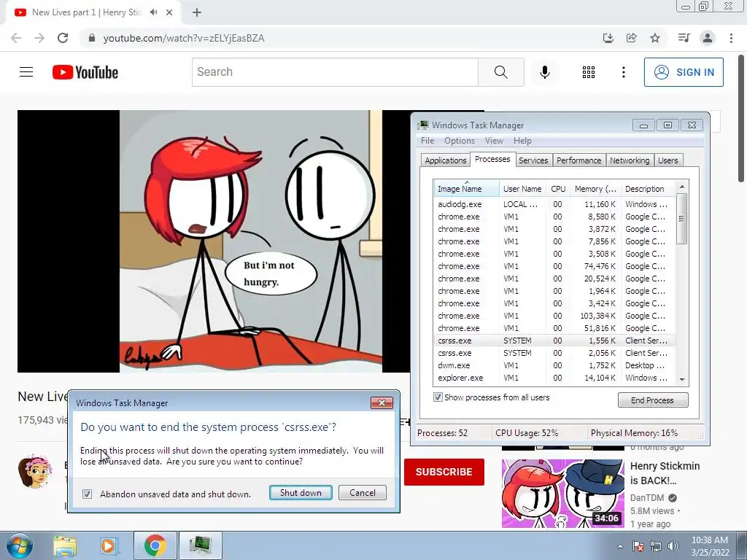Switch to Task Manager taskbar button
The image size is (747, 560).
pos(200,545)
